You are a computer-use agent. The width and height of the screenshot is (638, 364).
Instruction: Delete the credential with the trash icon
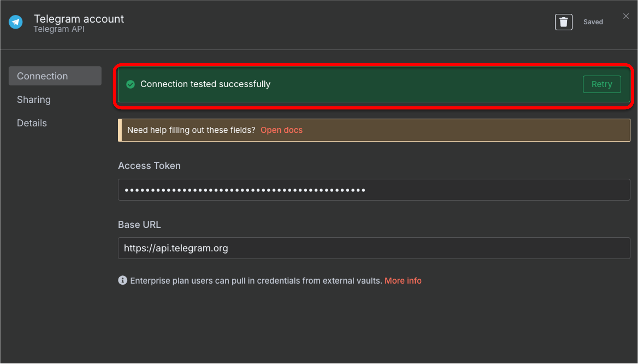click(x=564, y=22)
